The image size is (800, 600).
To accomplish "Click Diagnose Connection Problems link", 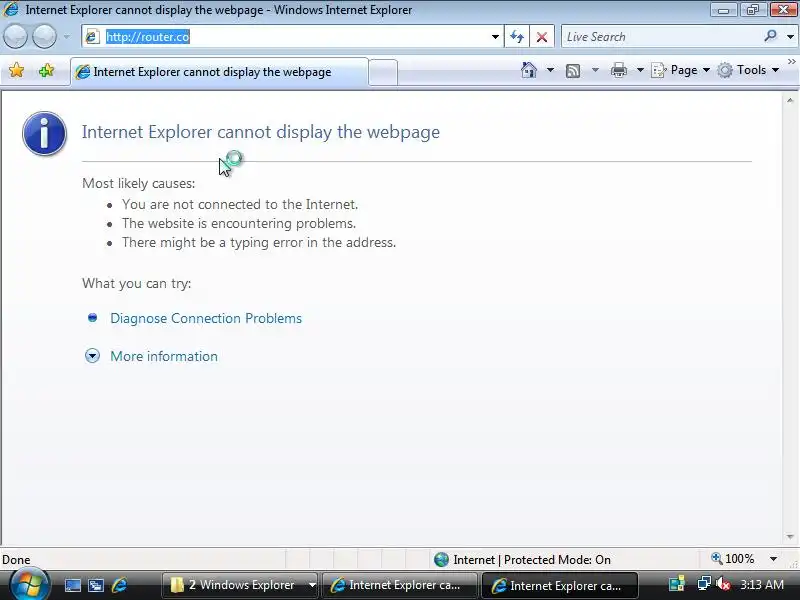I will [206, 318].
